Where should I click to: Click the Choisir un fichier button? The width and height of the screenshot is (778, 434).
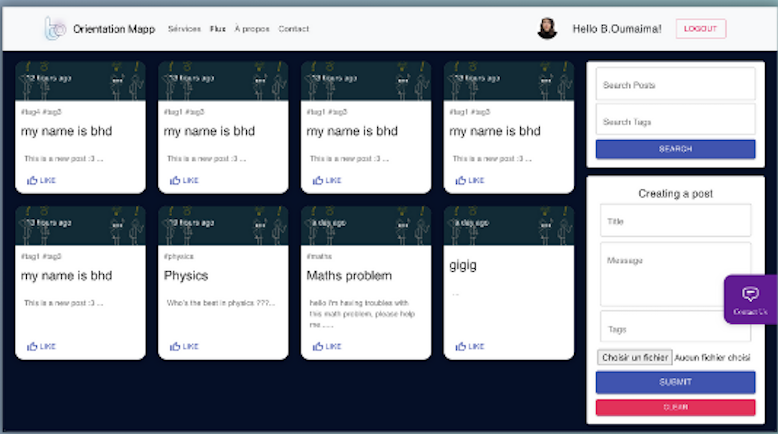click(x=634, y=358)
